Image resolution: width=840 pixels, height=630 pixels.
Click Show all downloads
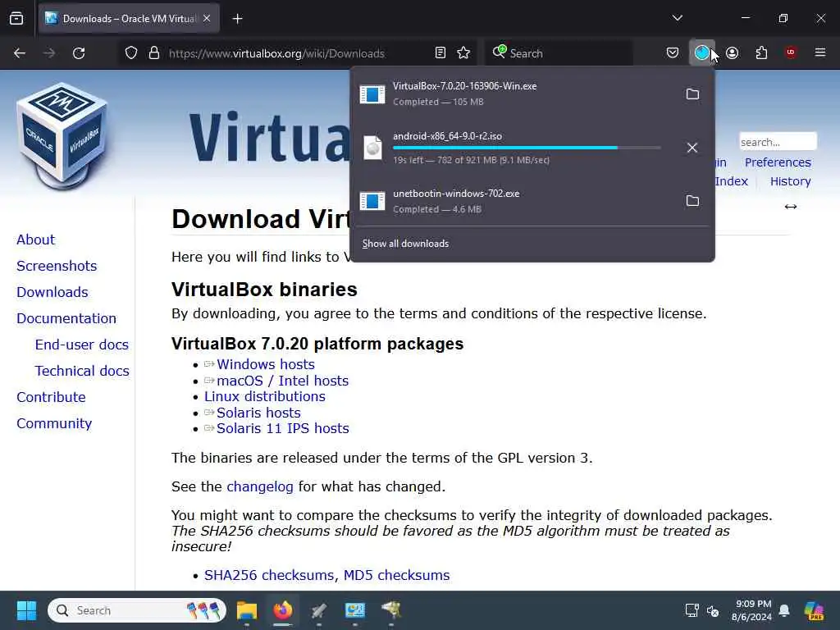pyautogui.click(x=405, y=244)
